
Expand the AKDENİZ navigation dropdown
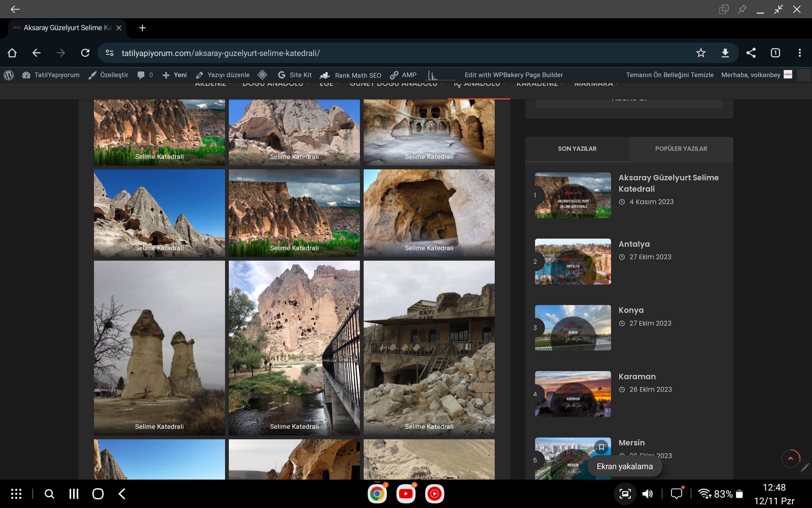213,84
